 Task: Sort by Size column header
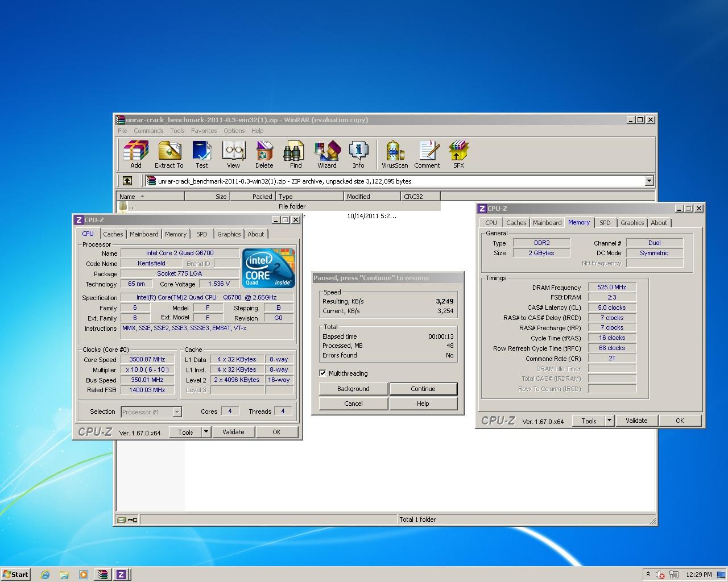pyautogui.click(x=207, y=197)
